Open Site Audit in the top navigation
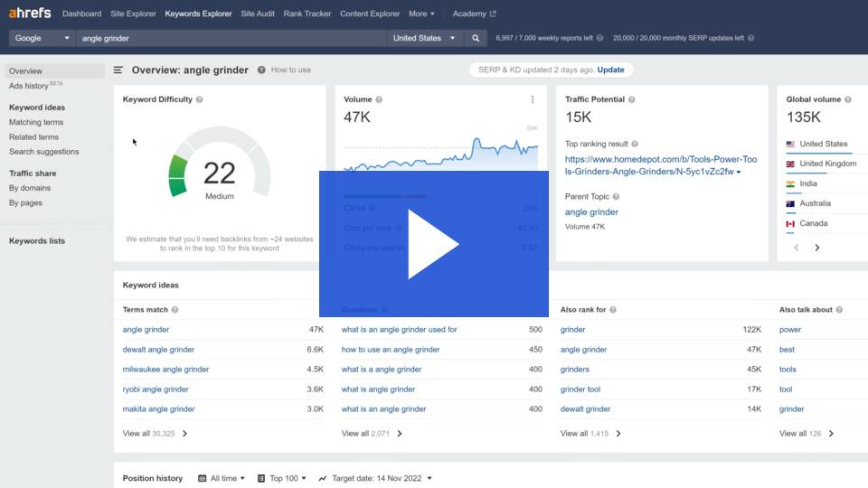 click(258, 14)
